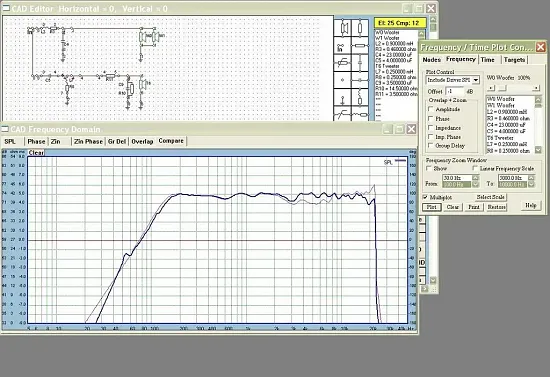Move the W0 Woofer level slider thumb

click(x=503, y=88)
